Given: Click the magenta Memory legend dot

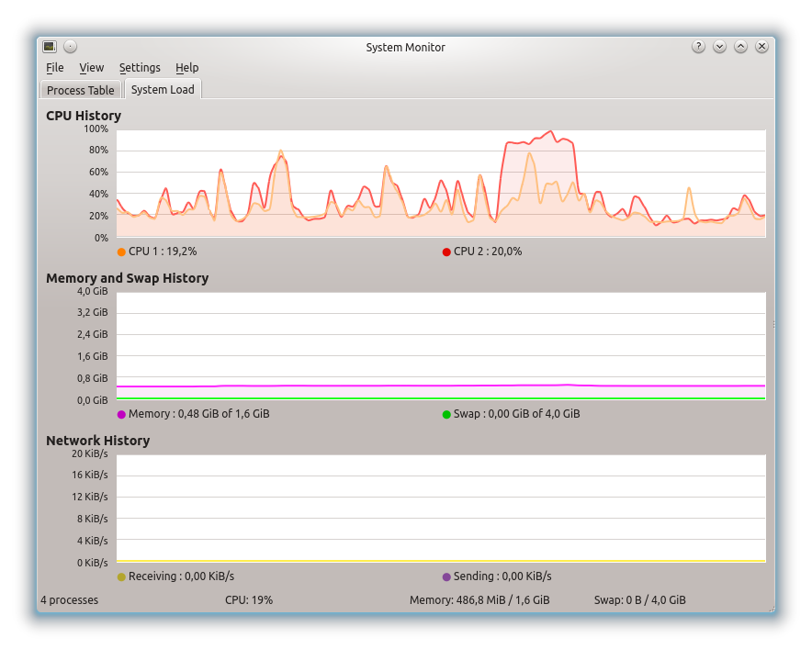Looking at the screenshot, I should click(121, 414).
